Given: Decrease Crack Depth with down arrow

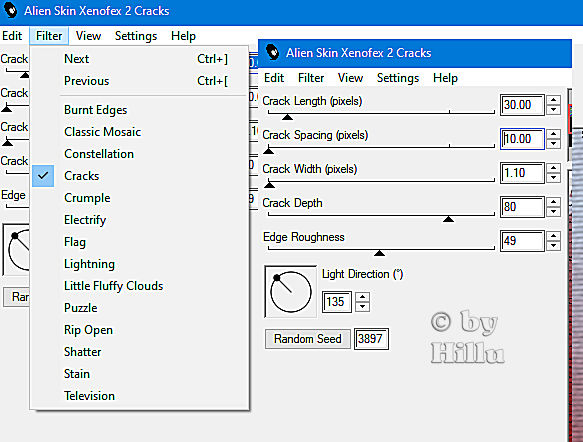Looking at the screenshot, I should click(554, 212).
